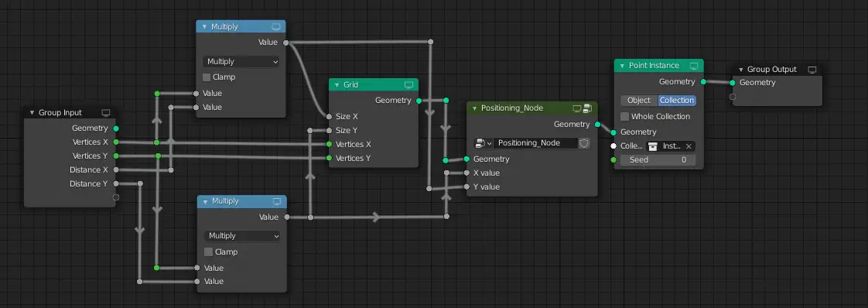Screen dimensions: 868x308
Task: Select Collection mode in Point Instance
Action: coord(676,101)
